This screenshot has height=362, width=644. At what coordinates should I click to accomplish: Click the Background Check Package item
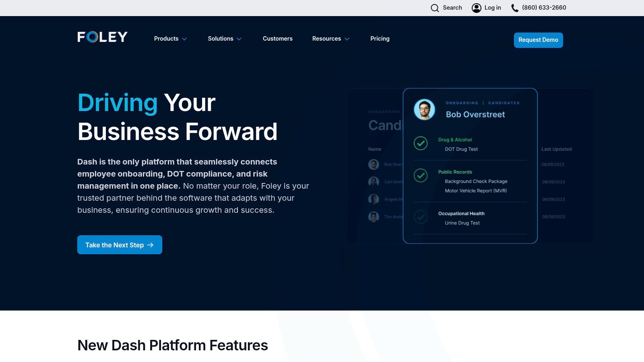point(476,181)
